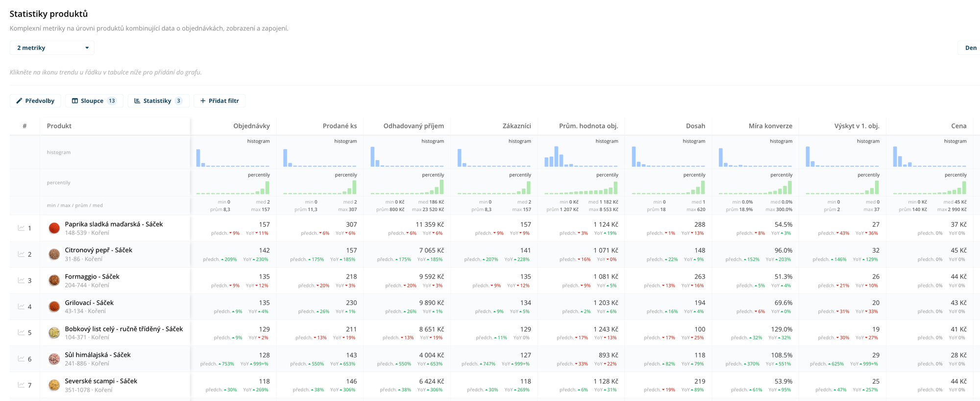Sort by the Produkt column header
Screen dimensions: 980x401
click(59, 126)
